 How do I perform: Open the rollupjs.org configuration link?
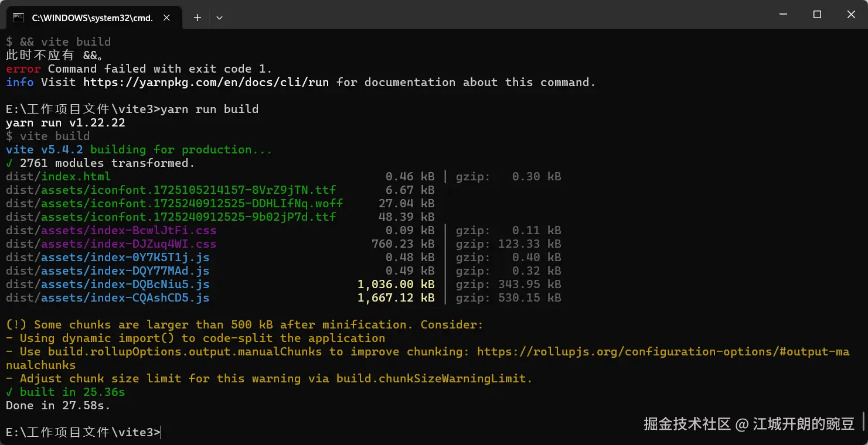pos(663,351)
